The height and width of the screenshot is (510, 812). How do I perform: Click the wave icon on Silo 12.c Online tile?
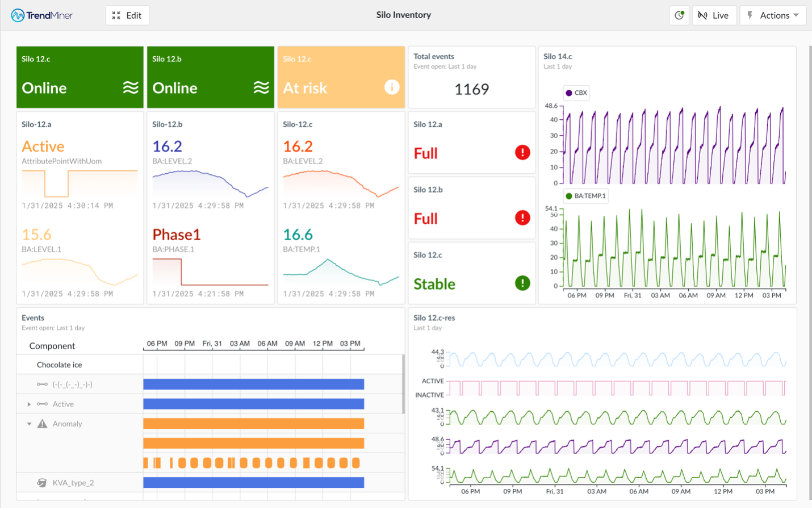131,88
